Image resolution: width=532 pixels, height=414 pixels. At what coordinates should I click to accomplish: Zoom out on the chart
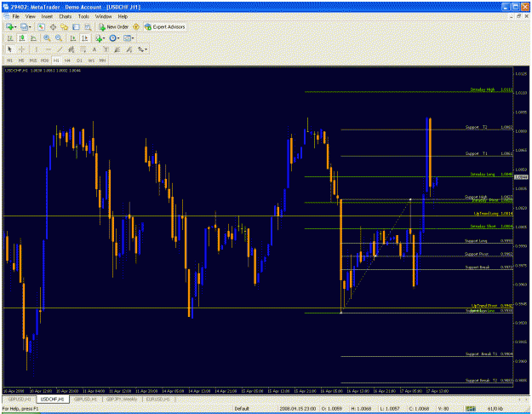tap(59, 38)
